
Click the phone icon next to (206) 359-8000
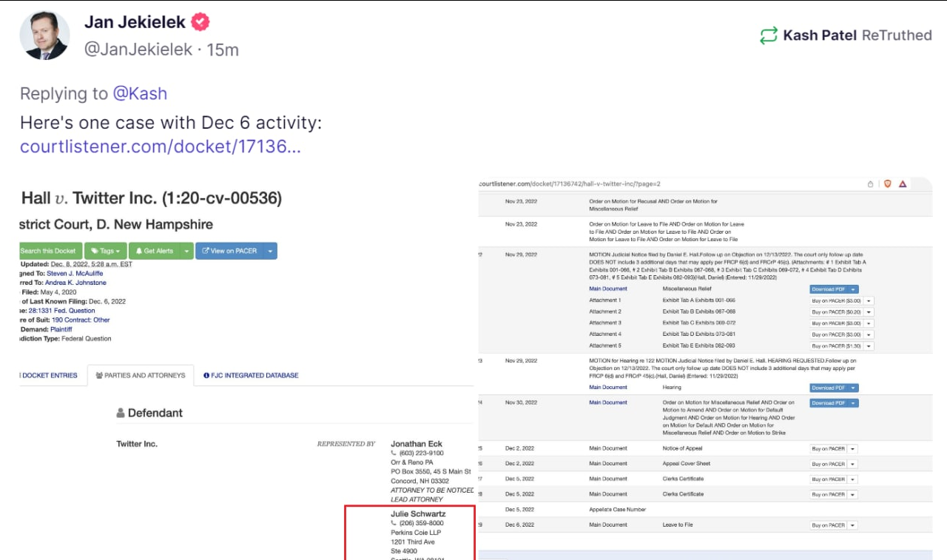[394, 523]
